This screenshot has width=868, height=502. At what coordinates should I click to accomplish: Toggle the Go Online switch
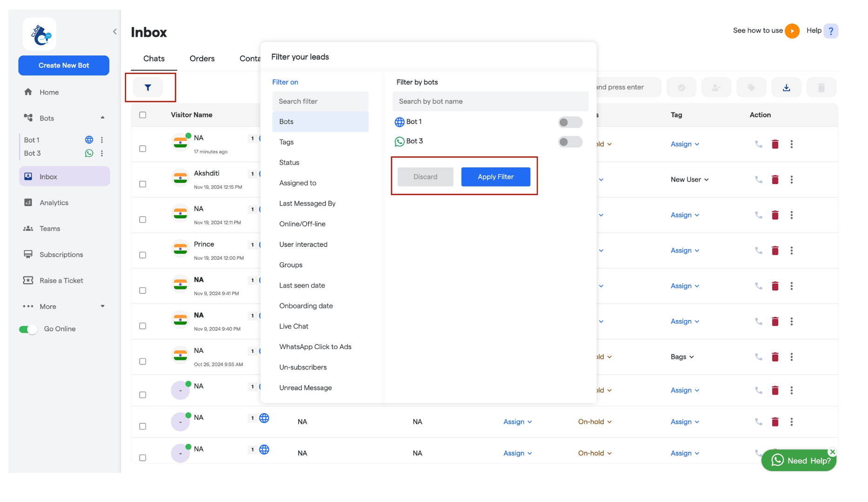pos(28,330)
